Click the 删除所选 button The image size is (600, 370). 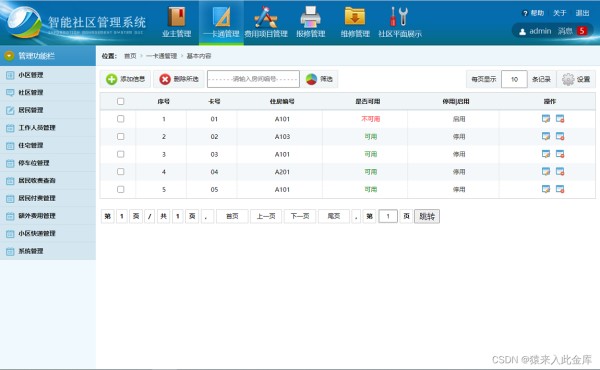click(179, 79)
